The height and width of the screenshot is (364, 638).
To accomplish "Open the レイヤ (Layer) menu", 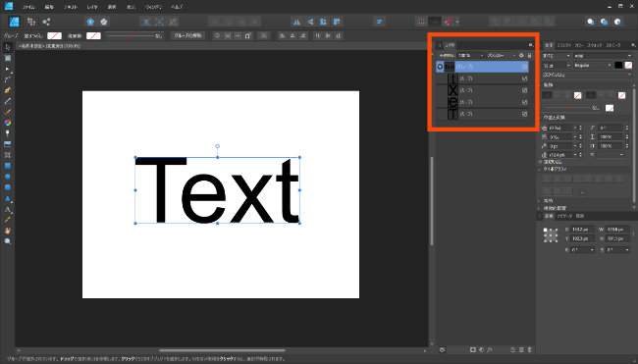I will (92, 7).
